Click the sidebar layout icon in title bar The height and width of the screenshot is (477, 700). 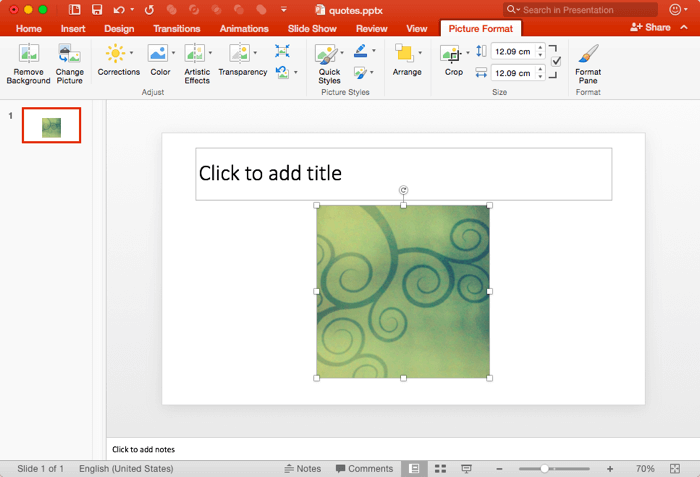[x=75, y=10]
